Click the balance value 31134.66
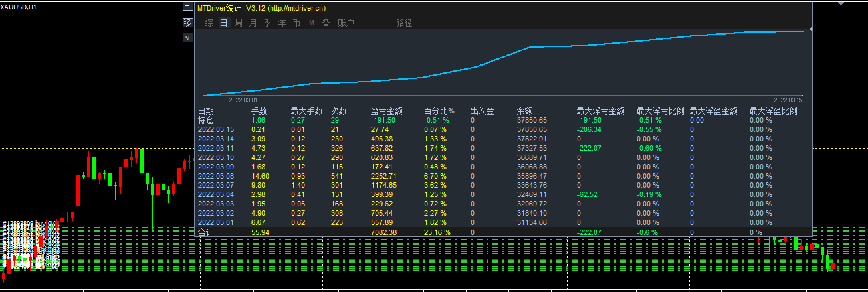Image resolution: width=868 pixels, height=292 pixels. [x=532, y=223]
